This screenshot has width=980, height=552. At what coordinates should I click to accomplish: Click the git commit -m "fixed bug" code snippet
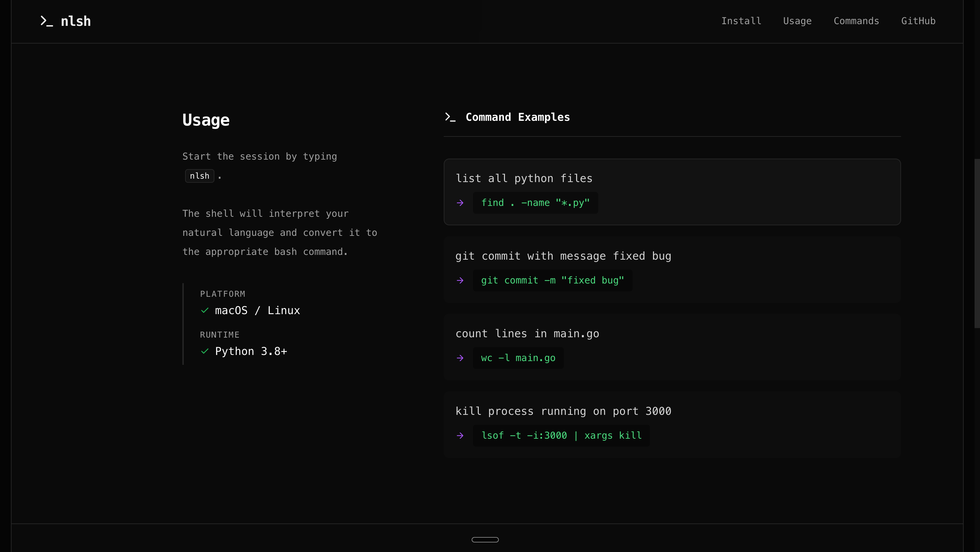552,280
